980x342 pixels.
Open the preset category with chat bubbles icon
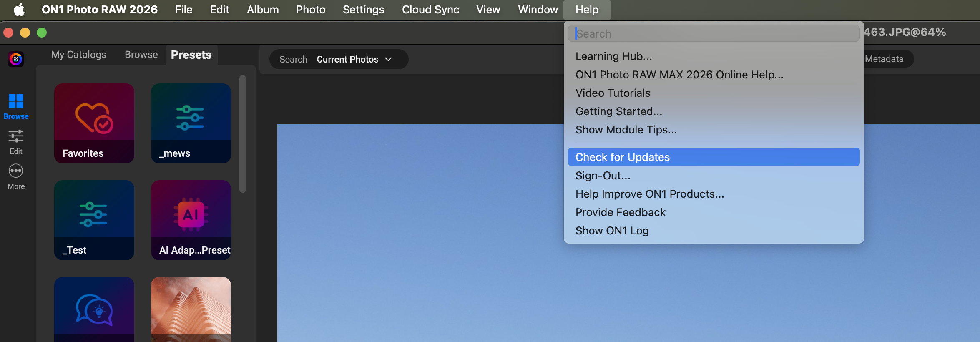coord(94,309)
